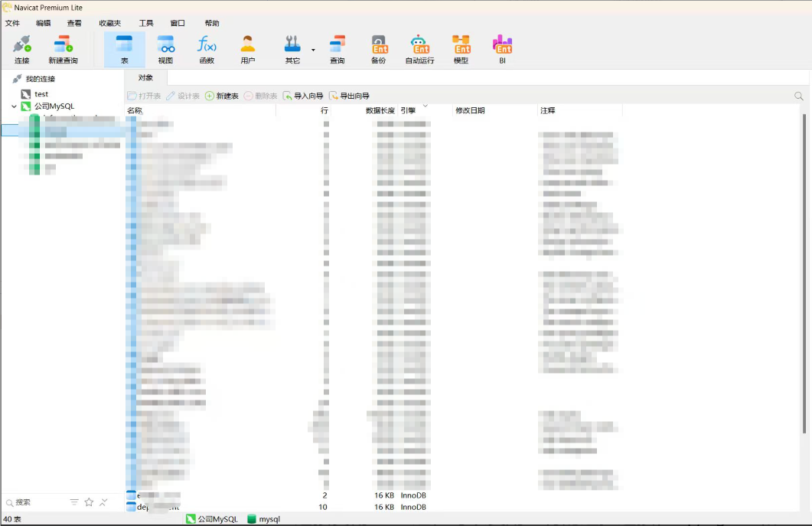Image resolution: width=812 pixels, height=526 pixels.
Task: Click the star favorites icon in sidebar
Action: (x=89, y=502)
